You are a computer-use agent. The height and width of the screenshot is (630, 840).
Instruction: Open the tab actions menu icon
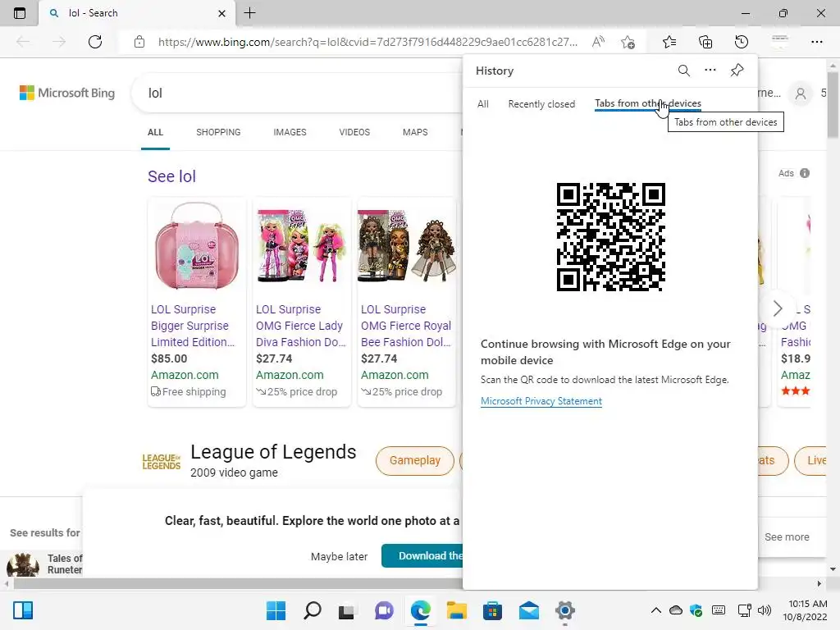coord(20,13)
